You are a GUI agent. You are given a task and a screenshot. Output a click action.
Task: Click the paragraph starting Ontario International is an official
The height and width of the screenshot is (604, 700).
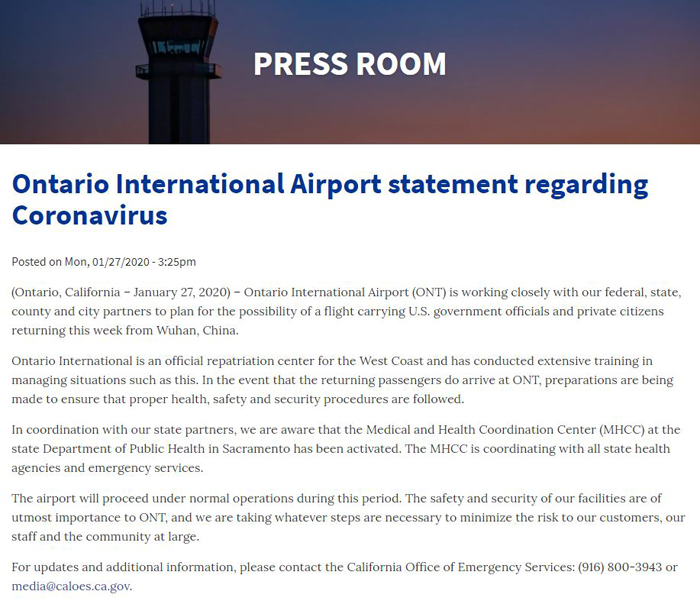click(342, 380)
